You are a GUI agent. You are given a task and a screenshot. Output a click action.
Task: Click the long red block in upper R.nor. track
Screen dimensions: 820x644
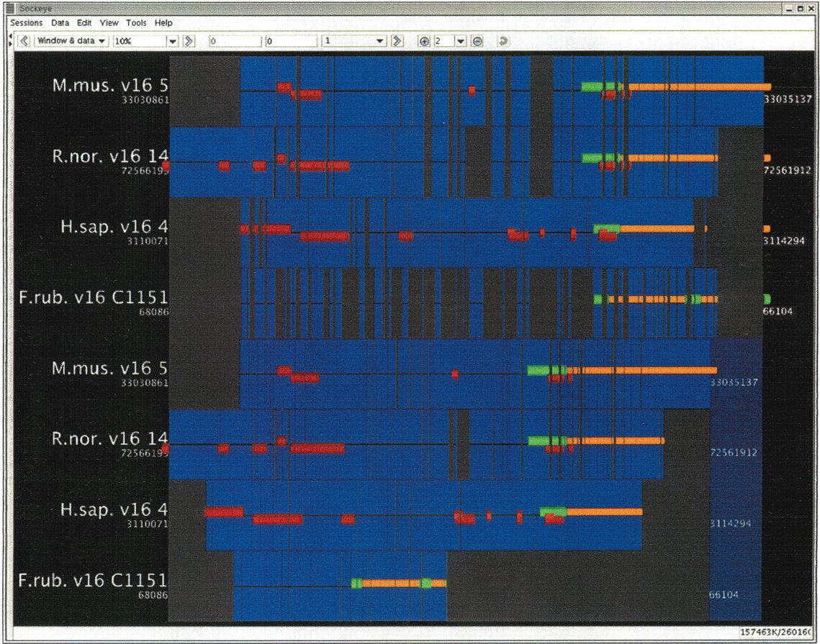point(320,166)
